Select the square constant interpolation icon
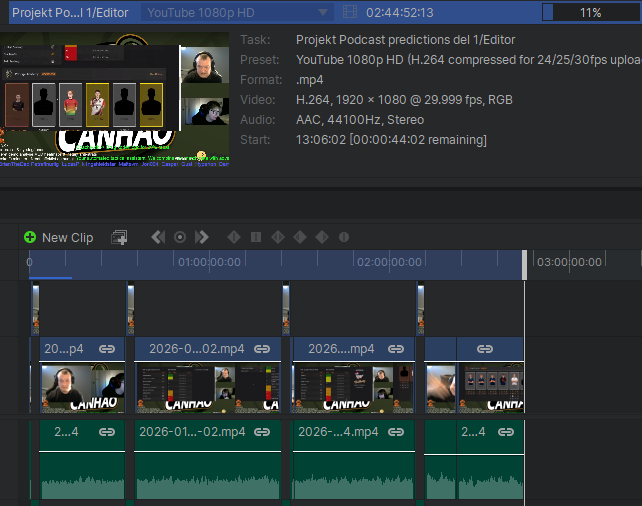Screen dimensions: 642x506 click(256, 237)
